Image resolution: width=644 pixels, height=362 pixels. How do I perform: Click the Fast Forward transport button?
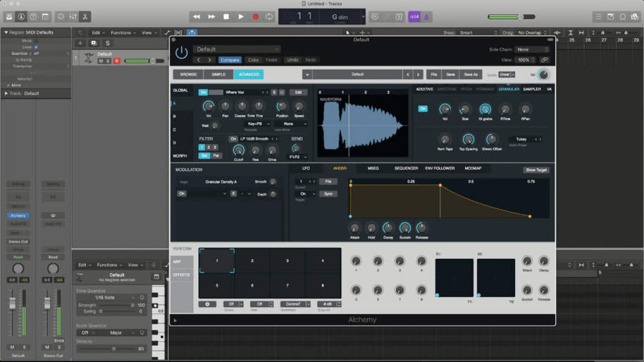pos(211,17)
